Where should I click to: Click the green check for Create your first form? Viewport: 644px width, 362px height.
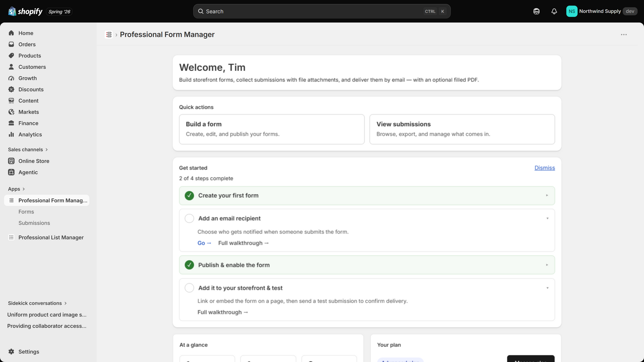click(x=189, y=195)
